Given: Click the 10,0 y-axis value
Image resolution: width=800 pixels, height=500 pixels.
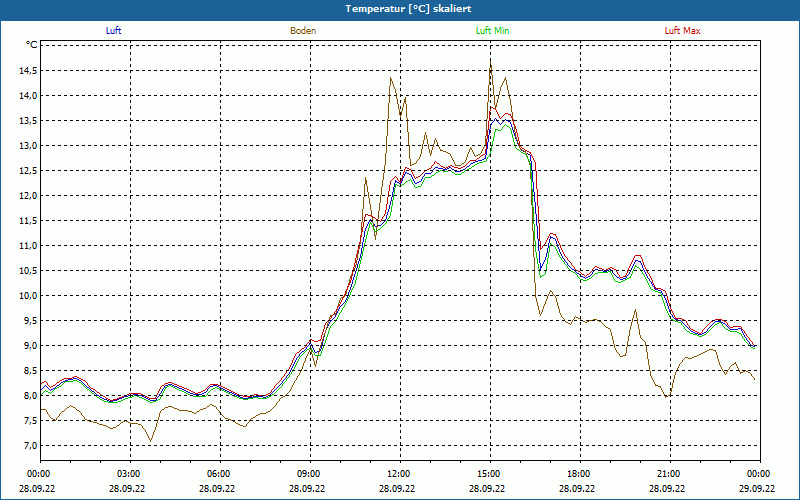Looking at the screenshot, I should click(x=28, y=295).
